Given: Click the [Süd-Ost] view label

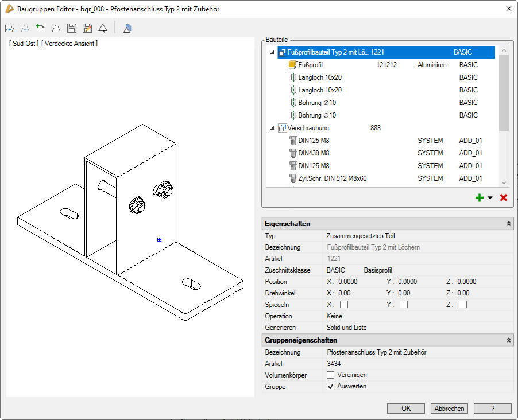Looking at the screenshot, I should [x=24, y=44].
